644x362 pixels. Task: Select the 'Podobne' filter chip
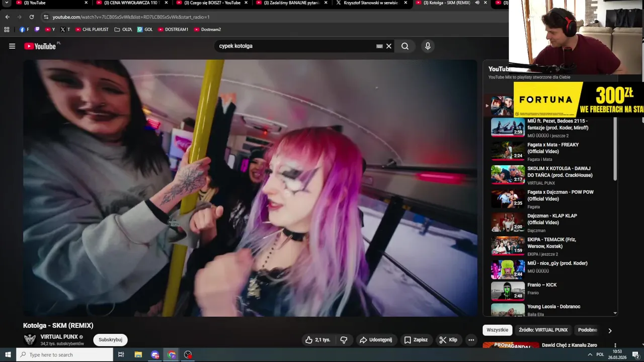(x=588, y=330)
